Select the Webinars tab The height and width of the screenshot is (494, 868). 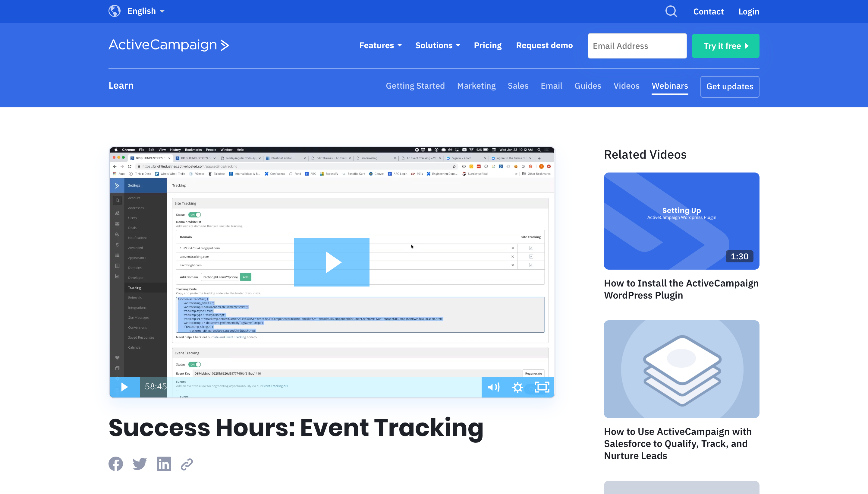[x=670, y=86]
